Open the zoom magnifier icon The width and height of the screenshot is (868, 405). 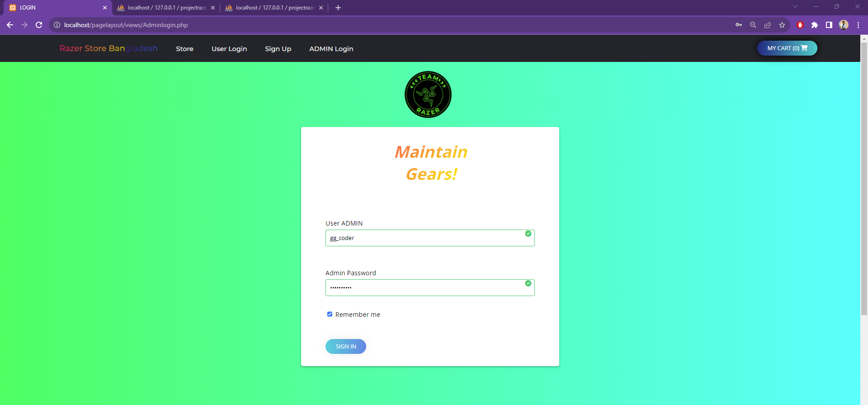point(753,25)
